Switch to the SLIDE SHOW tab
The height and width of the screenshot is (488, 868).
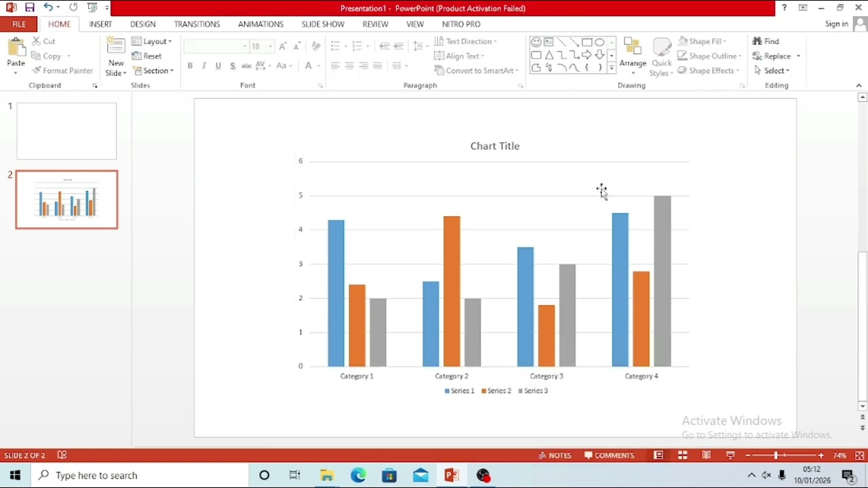tap(323, 24)
